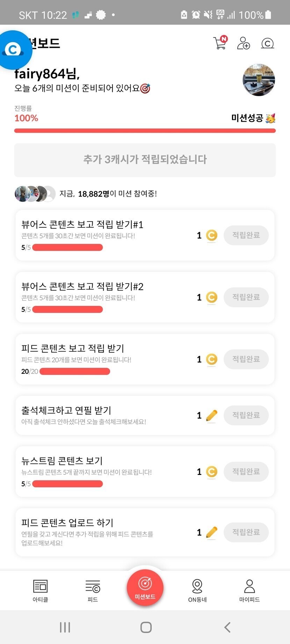This screenshot has height=644, width=290.
Task: Open fairy864's profile picture
Action: [259, 80]
